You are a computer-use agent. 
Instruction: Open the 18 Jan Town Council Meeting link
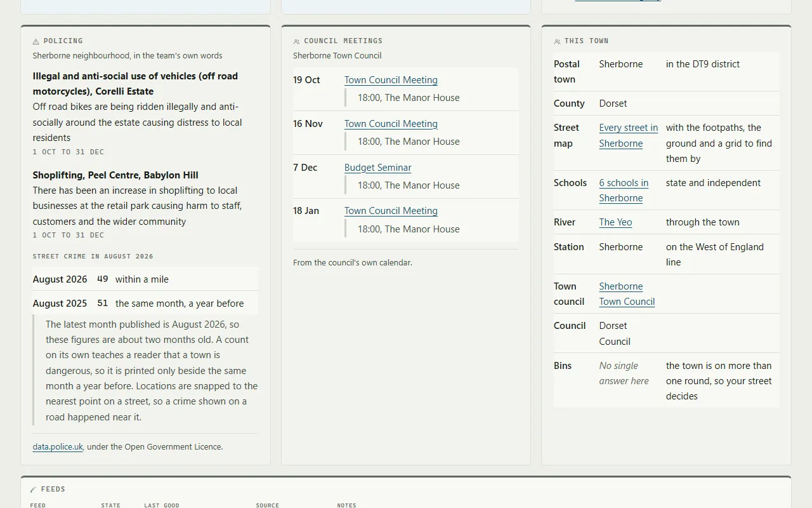tap(391, 211)
